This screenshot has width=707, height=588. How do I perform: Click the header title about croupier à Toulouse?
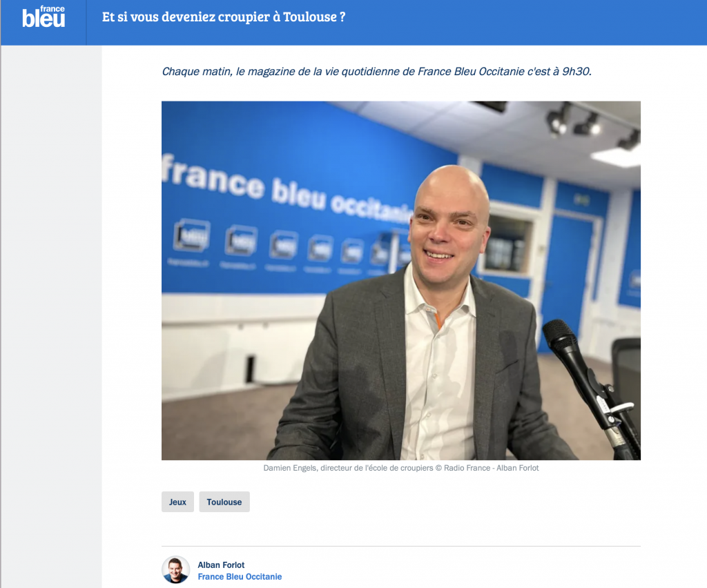[x=224, y=17]
